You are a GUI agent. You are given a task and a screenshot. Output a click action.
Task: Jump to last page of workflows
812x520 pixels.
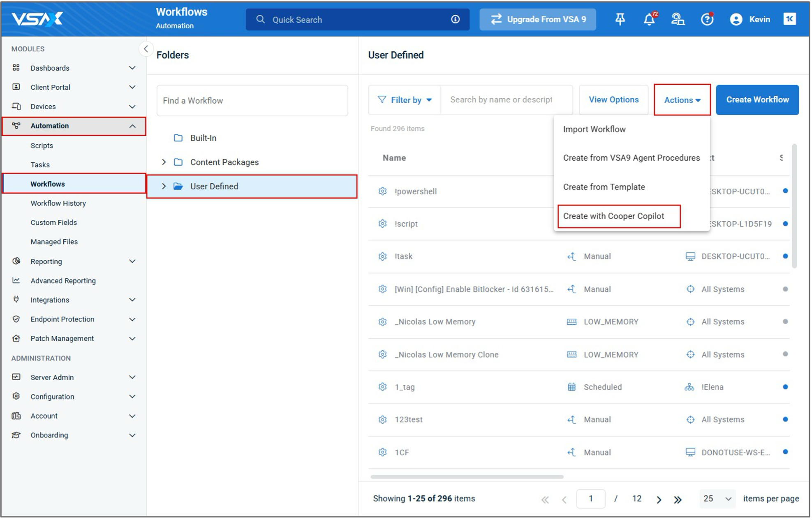click(678, 499)
